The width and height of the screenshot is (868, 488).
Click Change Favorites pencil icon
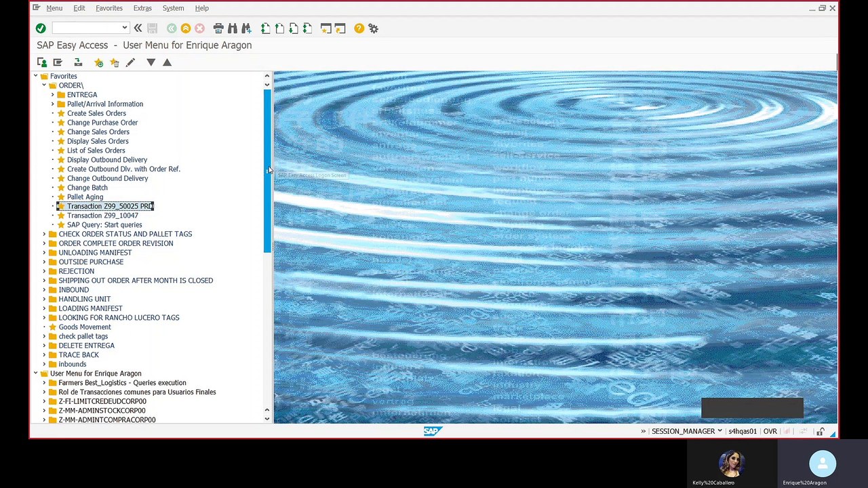click(130, 62)
